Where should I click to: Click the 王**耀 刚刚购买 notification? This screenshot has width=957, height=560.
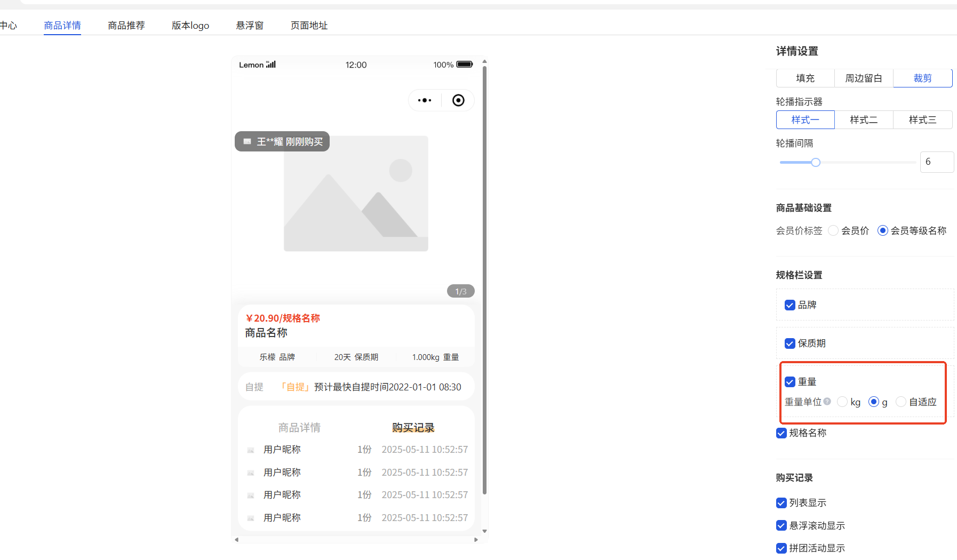tap(282, 141)
